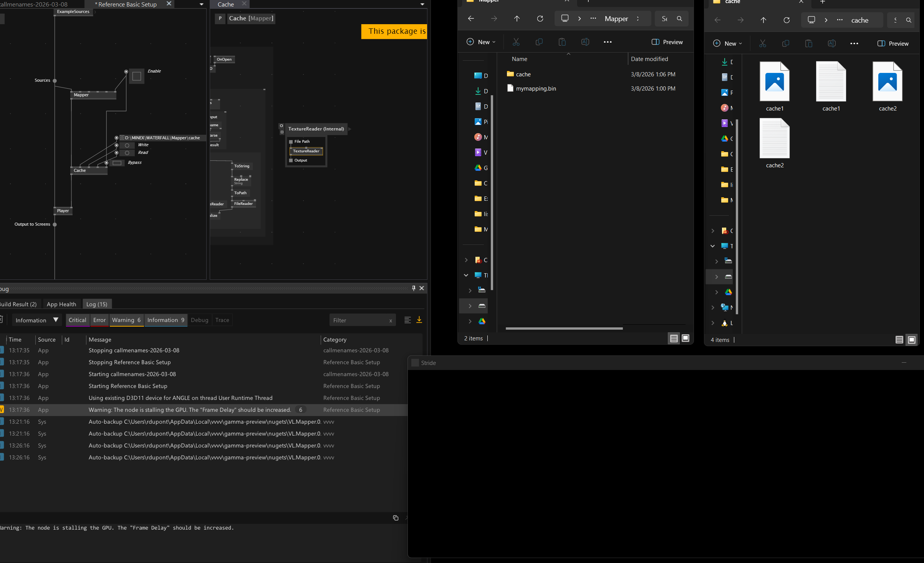This screenshot has height=563, width=924.
Task: Open the Information log level dropdown
Action: click(36, 320)
